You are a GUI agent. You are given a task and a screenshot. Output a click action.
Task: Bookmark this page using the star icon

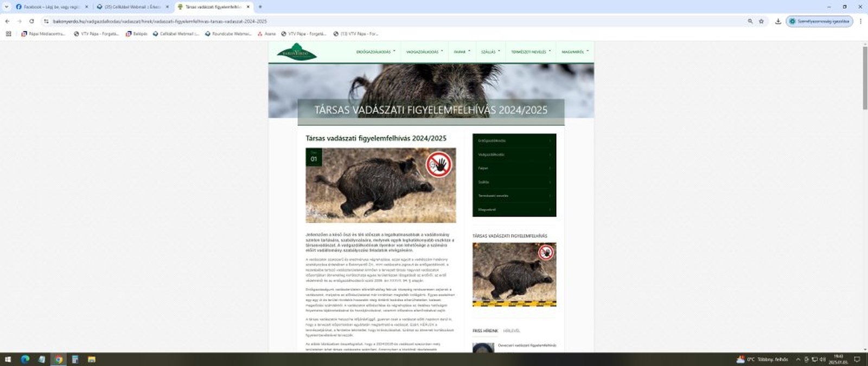tap(761, 21)
